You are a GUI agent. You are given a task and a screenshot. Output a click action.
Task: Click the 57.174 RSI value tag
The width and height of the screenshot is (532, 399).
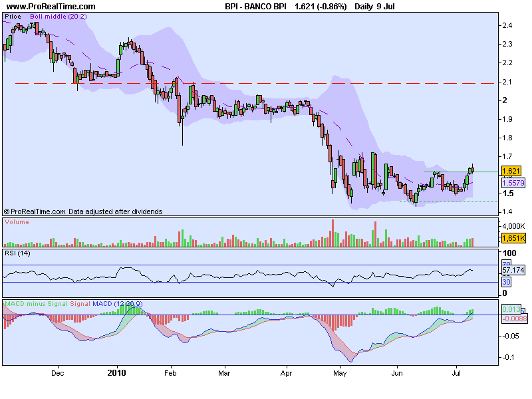pyautogui.click(x=513, y=270)
